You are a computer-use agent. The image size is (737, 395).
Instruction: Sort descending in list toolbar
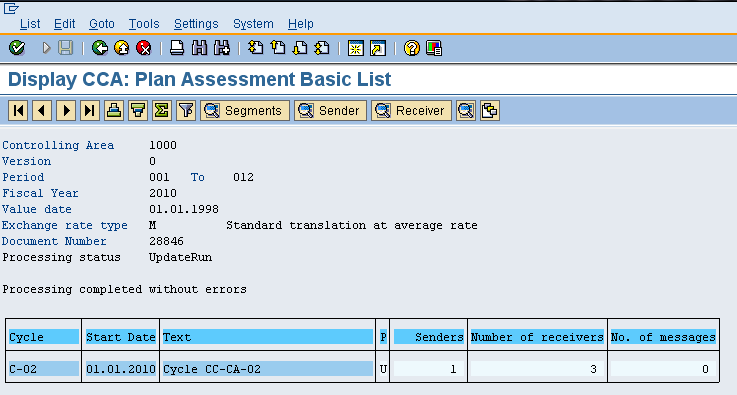click(x=138, y=111)
